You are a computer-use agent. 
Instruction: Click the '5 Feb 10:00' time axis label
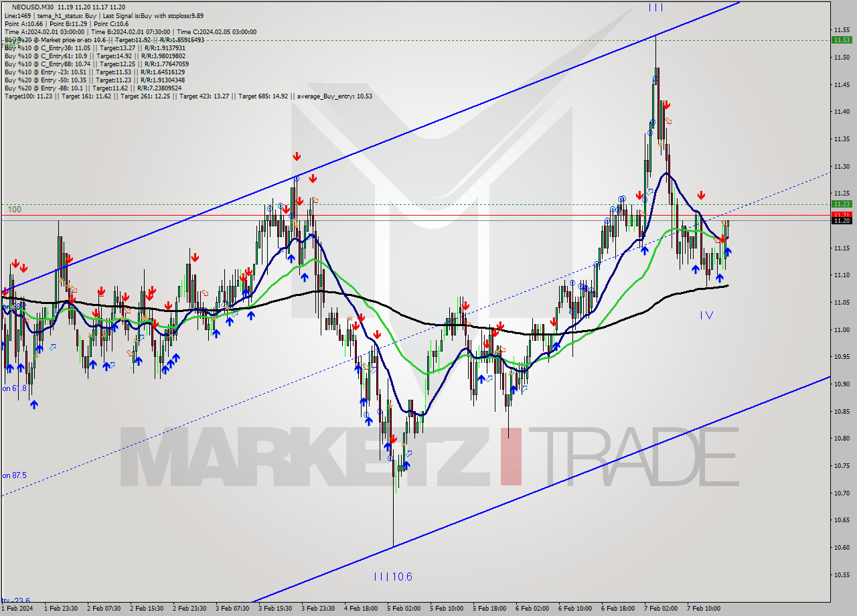(x=447, y=609)
